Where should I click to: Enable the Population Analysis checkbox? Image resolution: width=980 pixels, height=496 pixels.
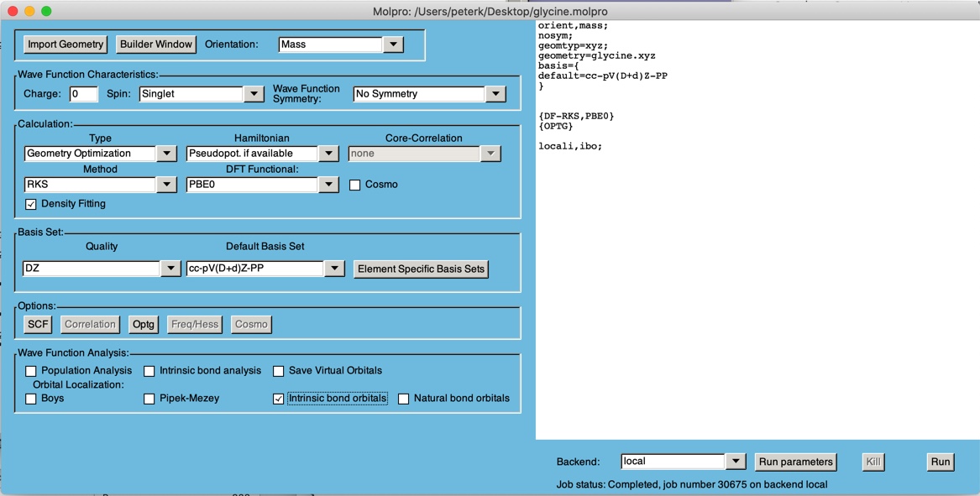(x=31, y=371)
